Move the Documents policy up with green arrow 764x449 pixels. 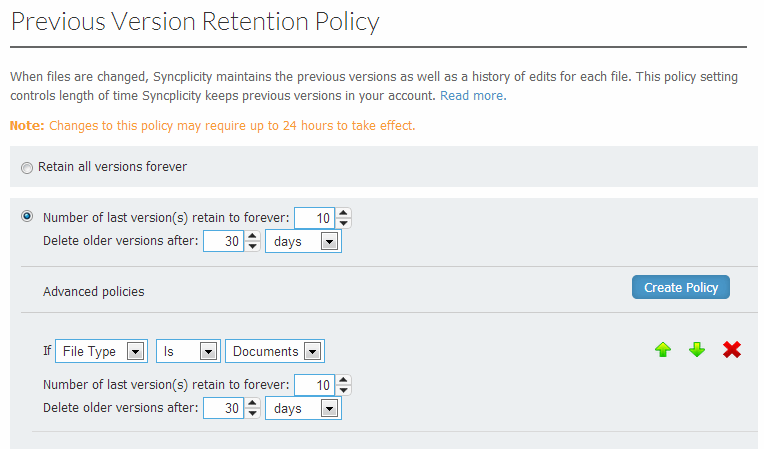tap(663, 350)
